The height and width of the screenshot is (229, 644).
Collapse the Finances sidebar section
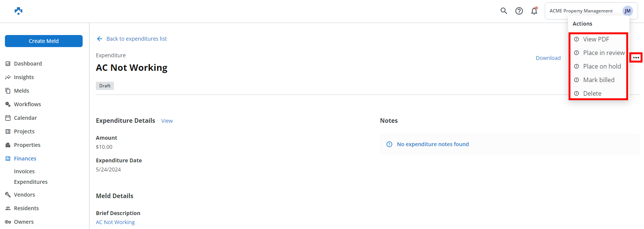point(25,159)
